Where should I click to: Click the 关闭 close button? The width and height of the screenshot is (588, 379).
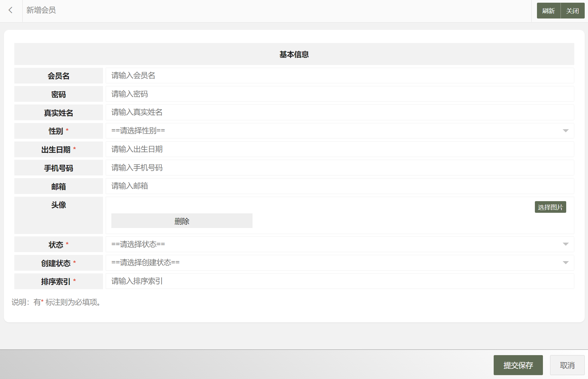coord(572,11)
